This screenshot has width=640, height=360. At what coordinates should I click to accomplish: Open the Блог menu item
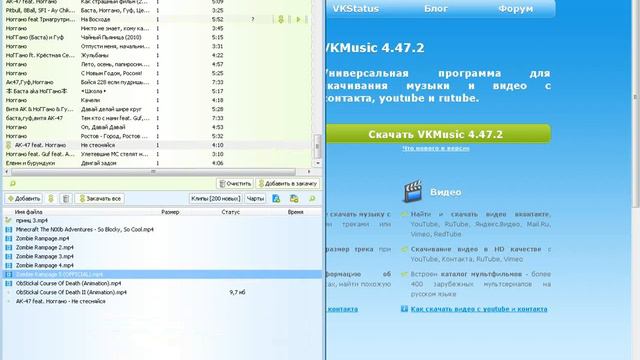(x=436, y=9)
